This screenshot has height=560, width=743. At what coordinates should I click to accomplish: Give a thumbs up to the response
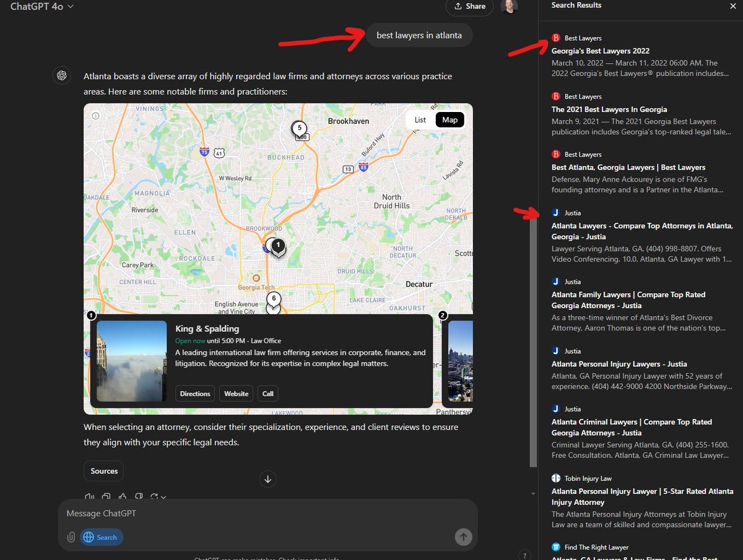[123, 496]
